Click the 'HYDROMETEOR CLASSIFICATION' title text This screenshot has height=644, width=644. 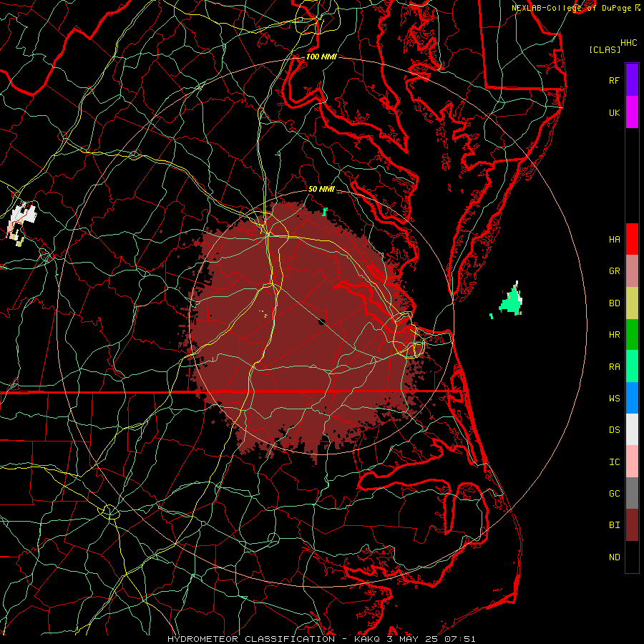click(x=251, y=639)
